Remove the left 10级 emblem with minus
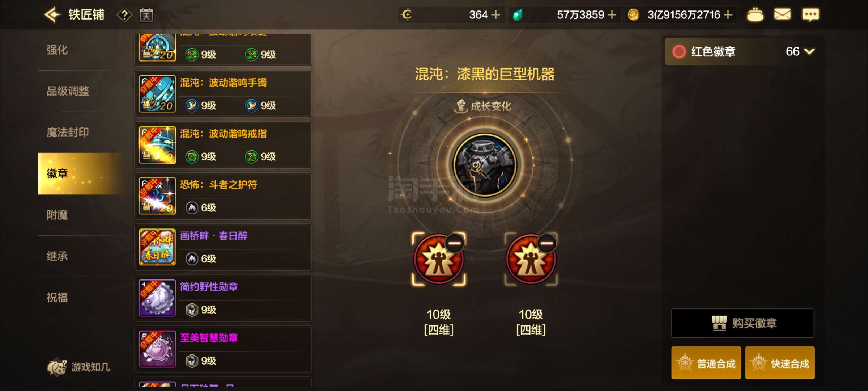This screenshot has height=391, width=868. point(454,243)
